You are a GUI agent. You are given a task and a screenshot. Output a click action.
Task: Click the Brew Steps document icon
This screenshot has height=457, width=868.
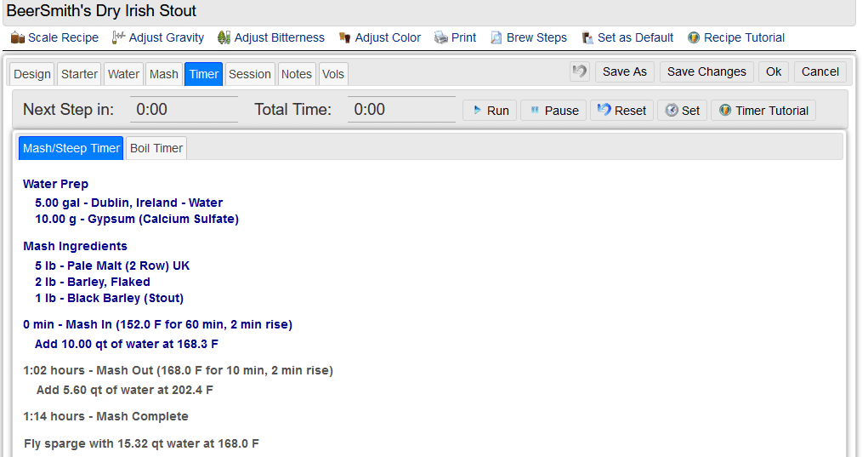click(x=496, y=37)
